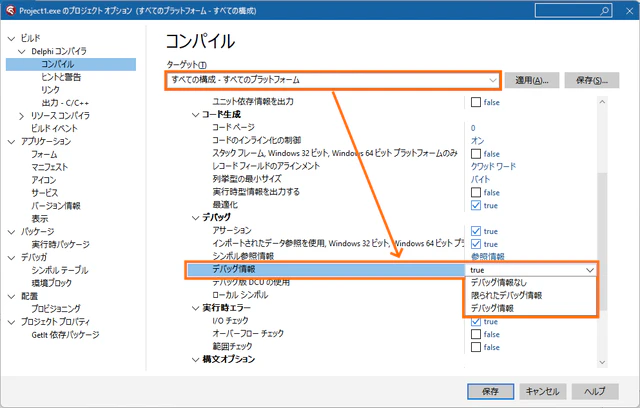
Task: Click the キャンセル button
Action: click(542, 391)
